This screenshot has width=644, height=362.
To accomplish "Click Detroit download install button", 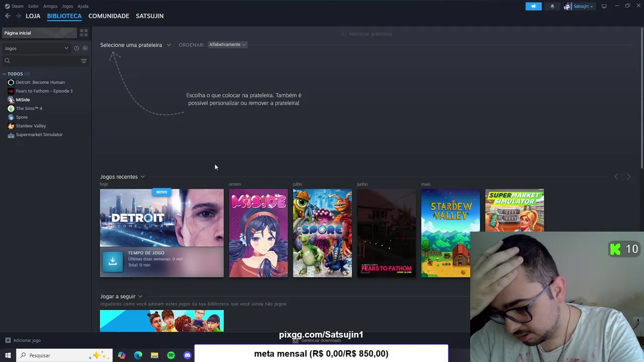I will 113,261.
